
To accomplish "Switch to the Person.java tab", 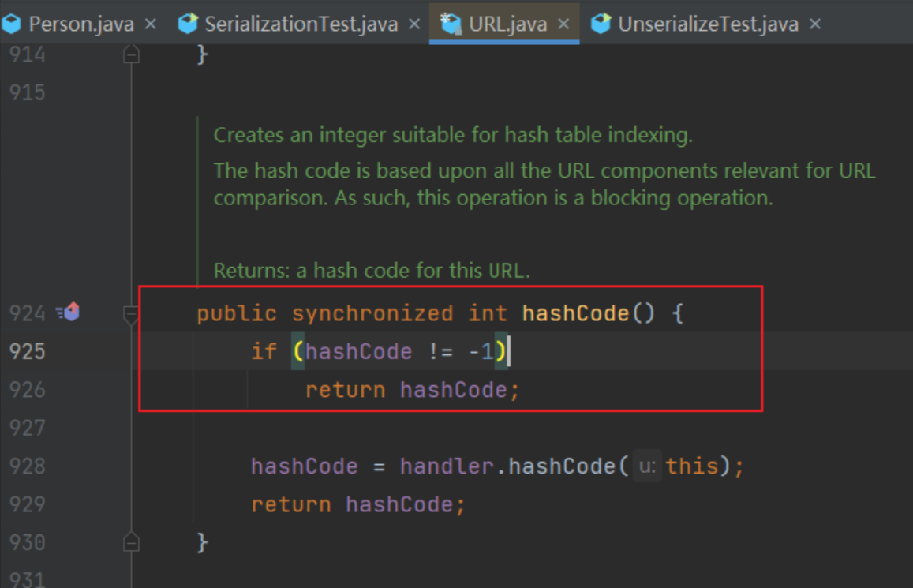I will [81, 24].
